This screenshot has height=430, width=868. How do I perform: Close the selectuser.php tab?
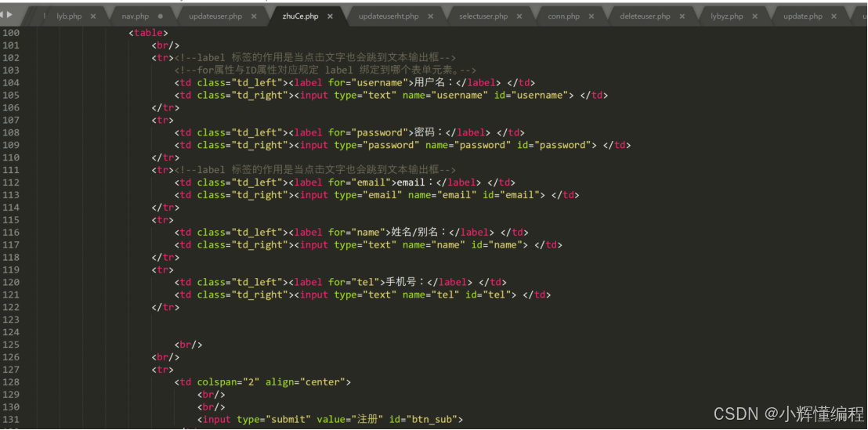pyautogui.click(x=519, y=16)
